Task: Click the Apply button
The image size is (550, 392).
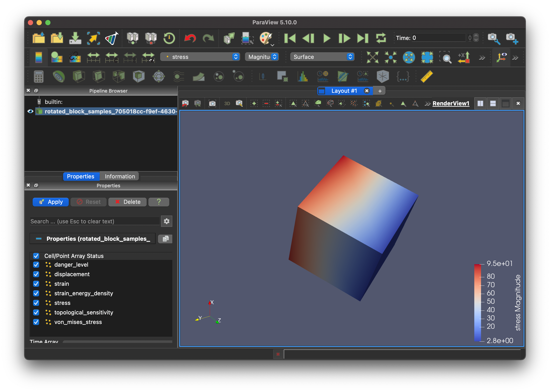Action: (51, 202)
